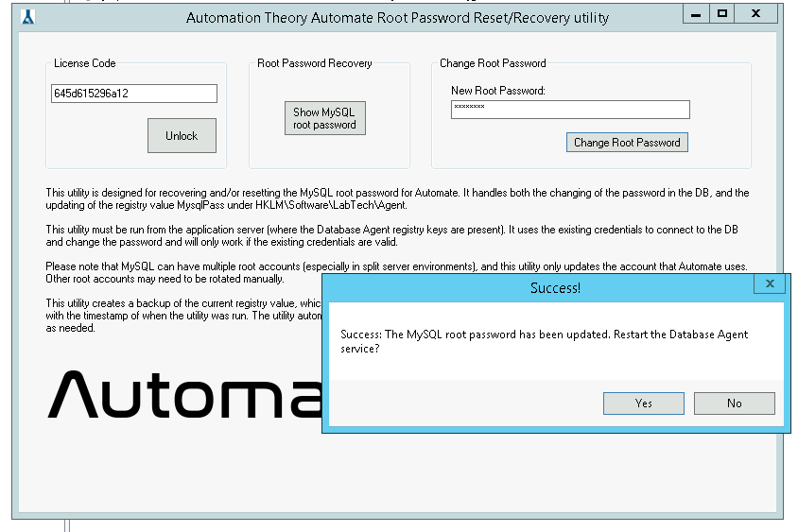Choose No in the Success dialog

[734, 403]
